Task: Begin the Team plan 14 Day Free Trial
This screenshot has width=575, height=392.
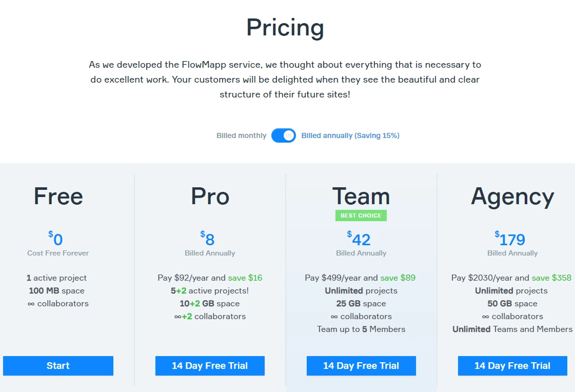Action: click(361, 366)
